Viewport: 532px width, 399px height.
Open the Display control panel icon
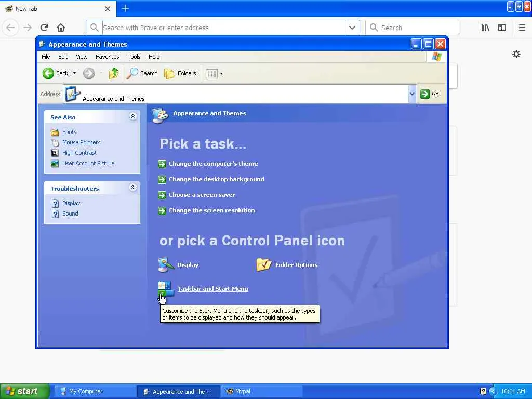point(166,265)
